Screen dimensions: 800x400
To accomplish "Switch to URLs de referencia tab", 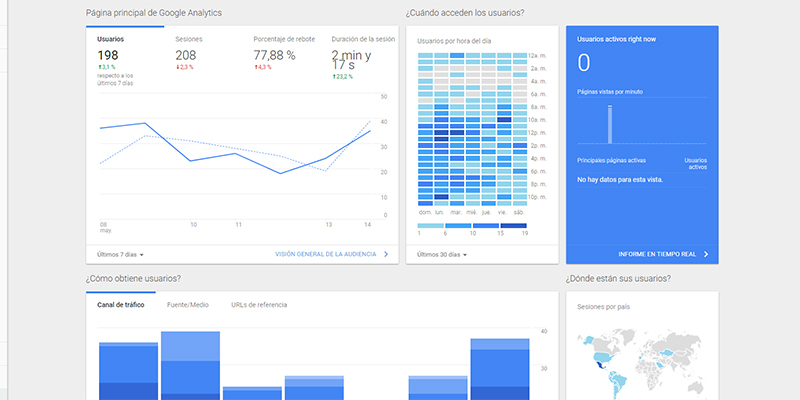I will pos(259,305).
